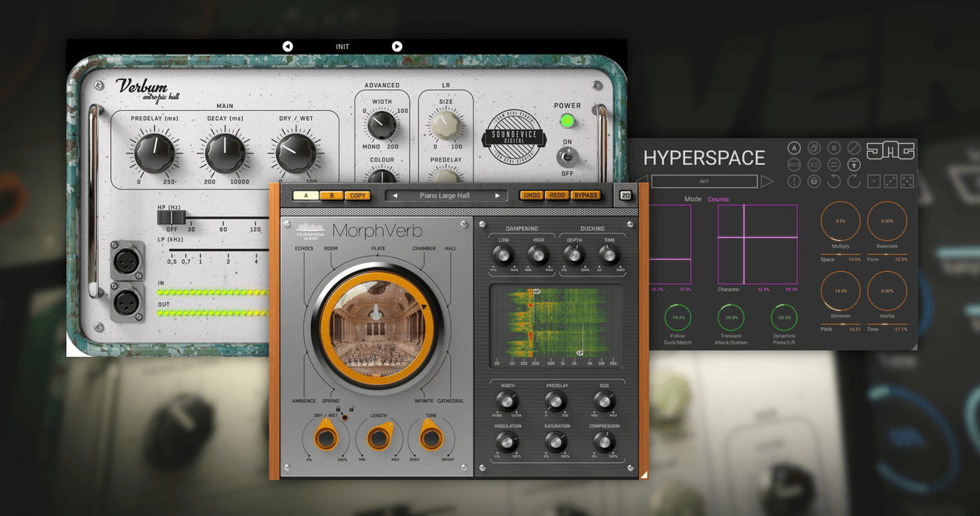Switch to state B in MorphVerb

pos(332,196)
